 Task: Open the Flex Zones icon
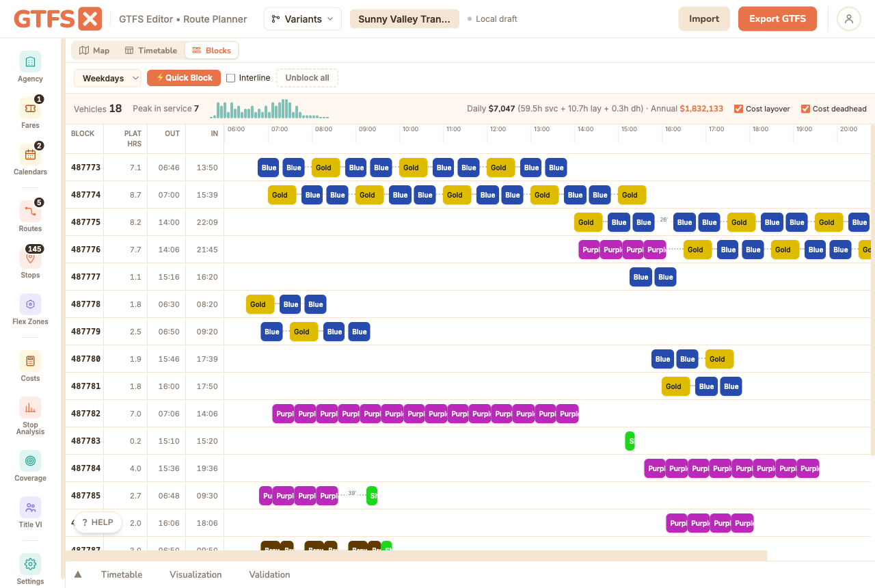pyautogui.click(x=30, y=304)
